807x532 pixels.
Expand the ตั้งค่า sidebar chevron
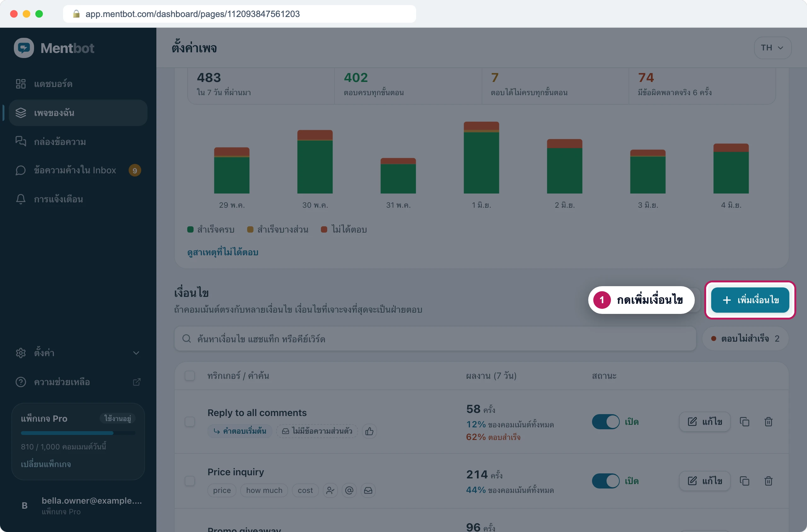click(x=136, y=353)
